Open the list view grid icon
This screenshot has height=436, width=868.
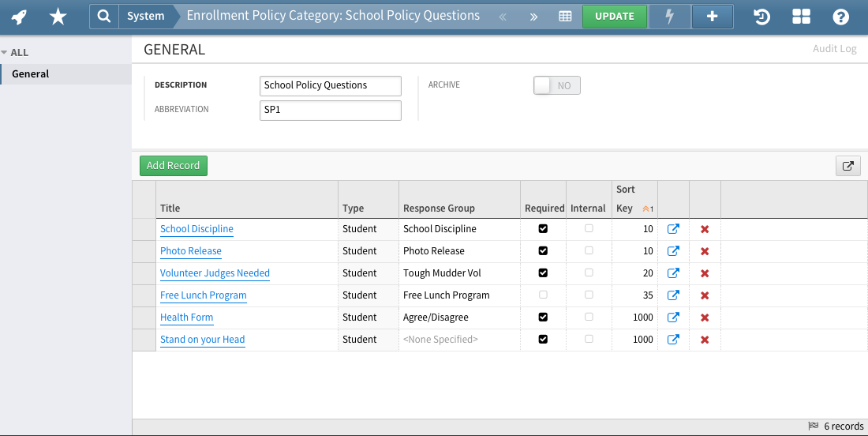(x=565, y=17)
